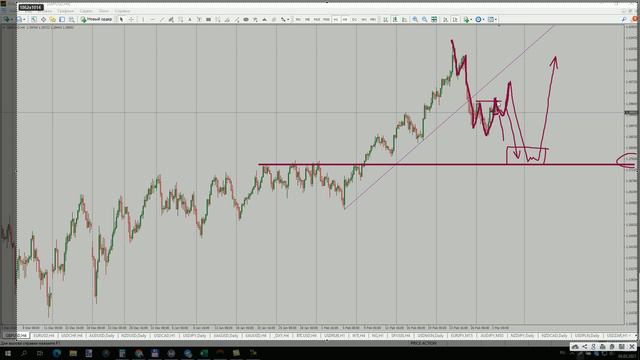Switch to AUDUSD,Daily chart tab
The width and height of the screenshot is (640, 360).
pos(102,336)
